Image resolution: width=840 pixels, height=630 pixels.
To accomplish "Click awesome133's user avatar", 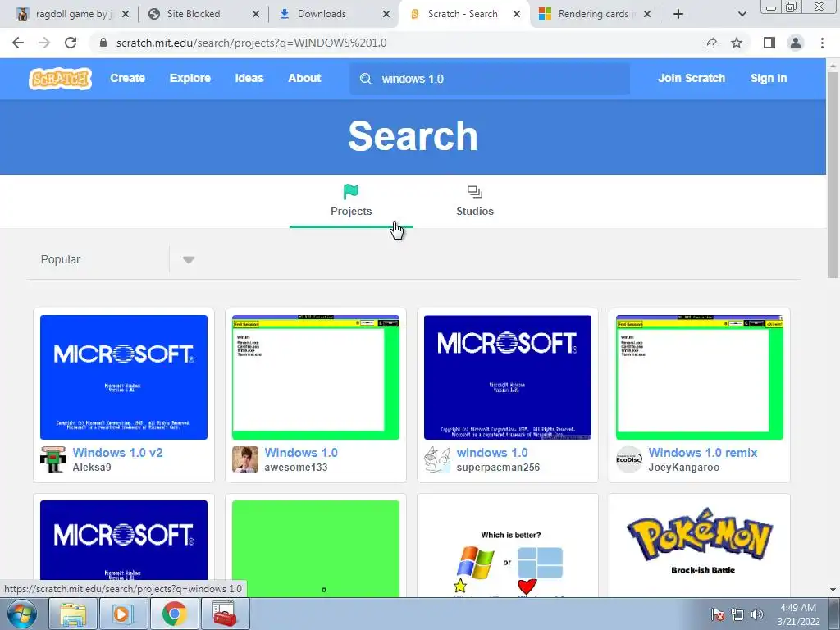I will (244, 459).
